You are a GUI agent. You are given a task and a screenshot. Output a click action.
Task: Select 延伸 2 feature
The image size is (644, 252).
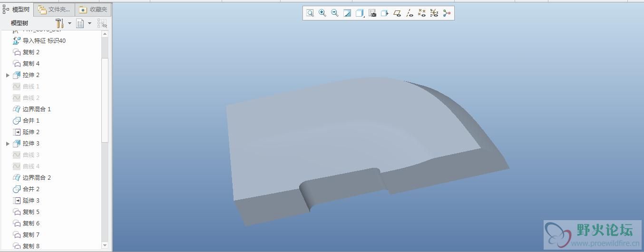(x=31, y=132)
